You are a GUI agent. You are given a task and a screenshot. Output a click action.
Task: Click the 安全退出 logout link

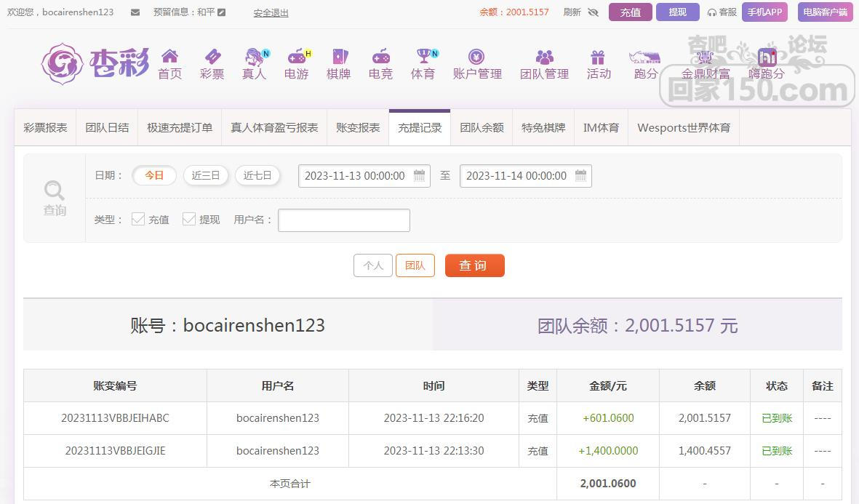[x=271, y=13]
